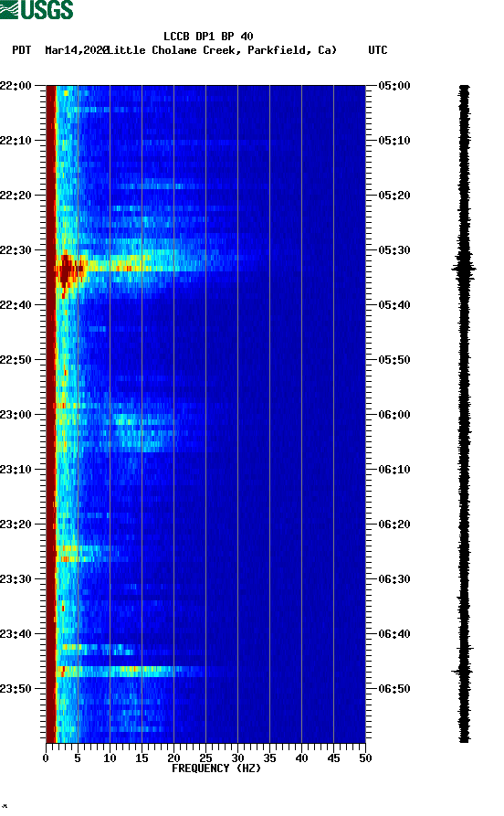Click the 22:40 PDT time label
Screen dimensions: 504x816
pyautogui.click(x=16, y=305)
